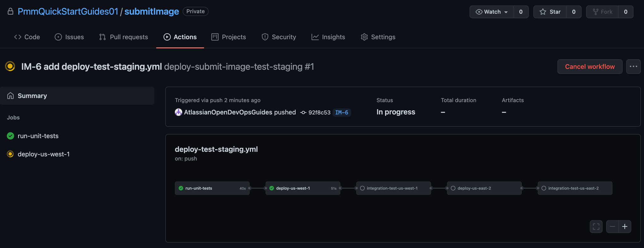Screen dimensions: 644x248
Task: Click the fullscreen icon in workflow graph
Action: tap(596, 227)
